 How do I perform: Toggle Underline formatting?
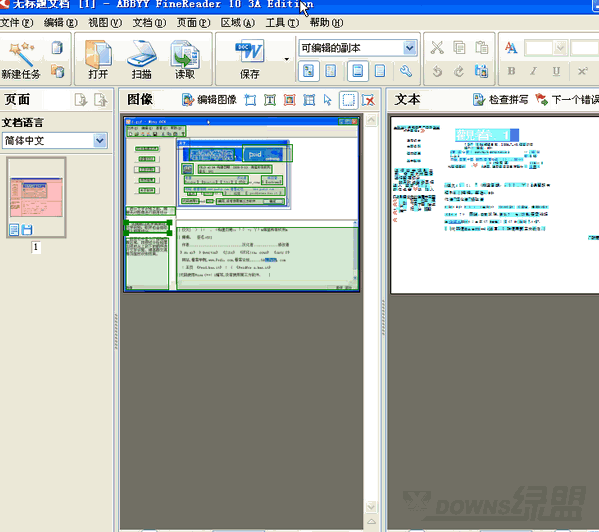click(556, 71)
